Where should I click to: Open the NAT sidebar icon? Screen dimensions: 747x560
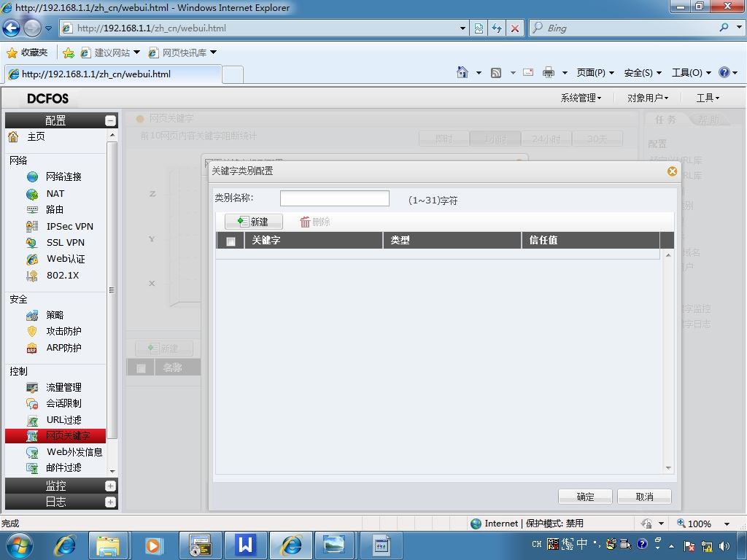click(32, 194)
